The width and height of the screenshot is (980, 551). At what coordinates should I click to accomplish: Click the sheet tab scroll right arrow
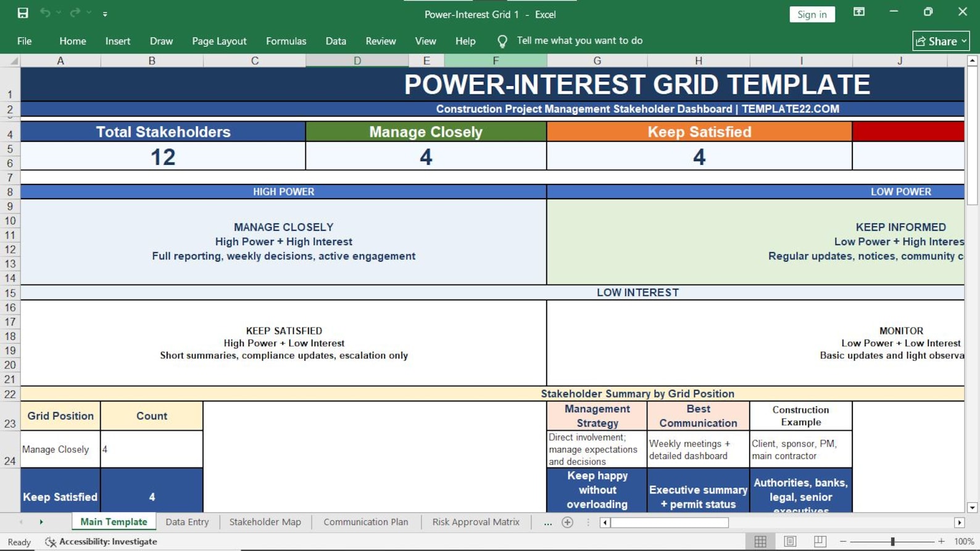(41, 522)
